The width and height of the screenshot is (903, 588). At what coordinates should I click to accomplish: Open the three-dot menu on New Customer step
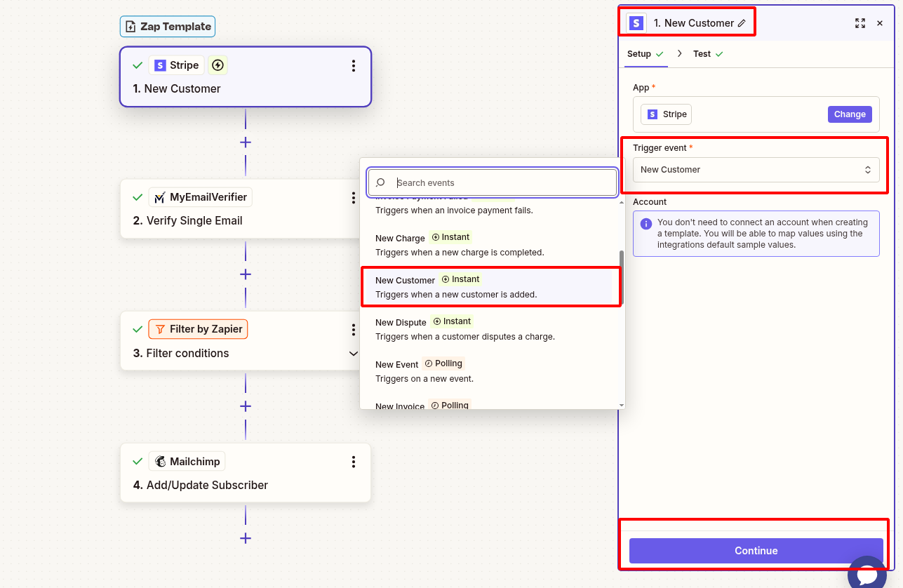pos(354,65)
